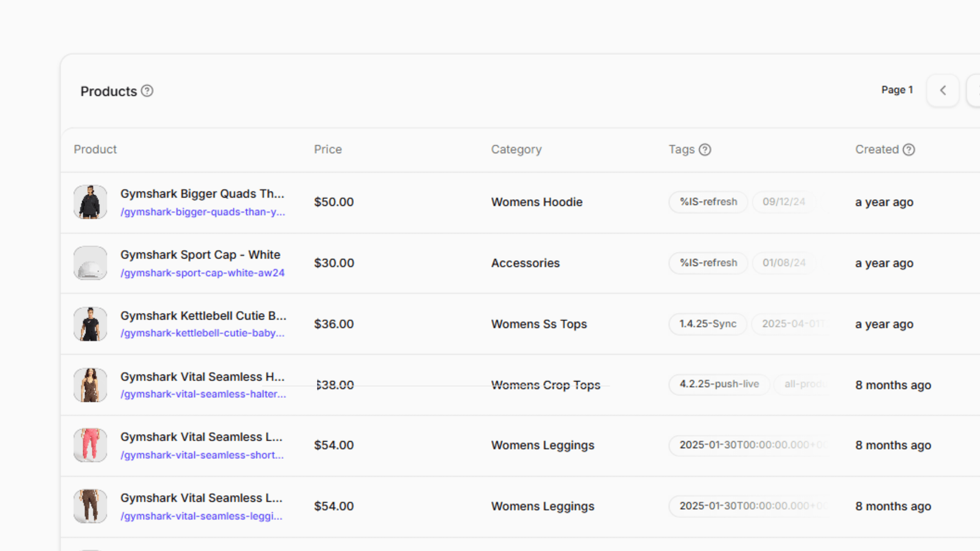Click the Tags column header label
The height and width of the screenshot is (551, 980).
click(681, 150)
